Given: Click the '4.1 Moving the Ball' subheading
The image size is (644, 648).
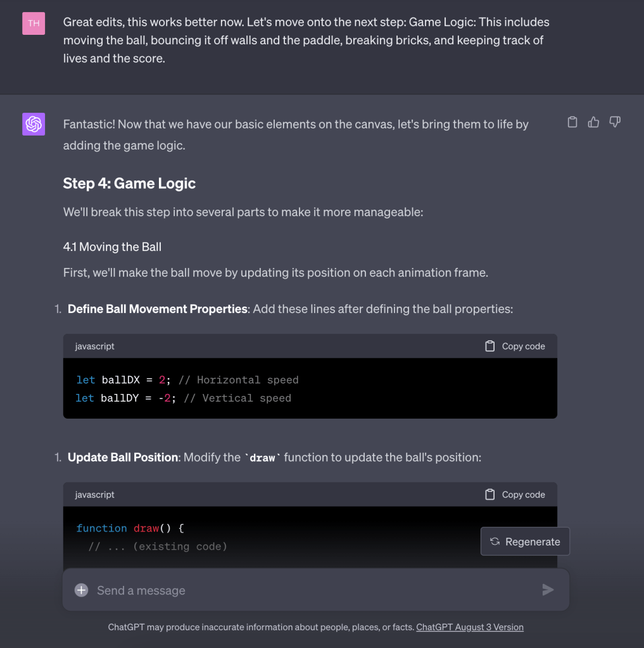Looking at the screenshot, I should coord(112,247).
